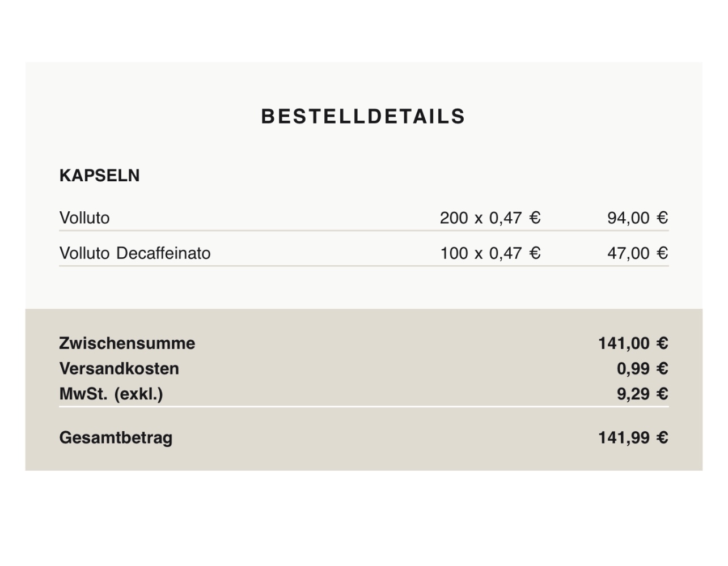This screenshot has width=728, height=566.
Task: Select the 0,99 € shipping cost
Action: click(642, 369)
